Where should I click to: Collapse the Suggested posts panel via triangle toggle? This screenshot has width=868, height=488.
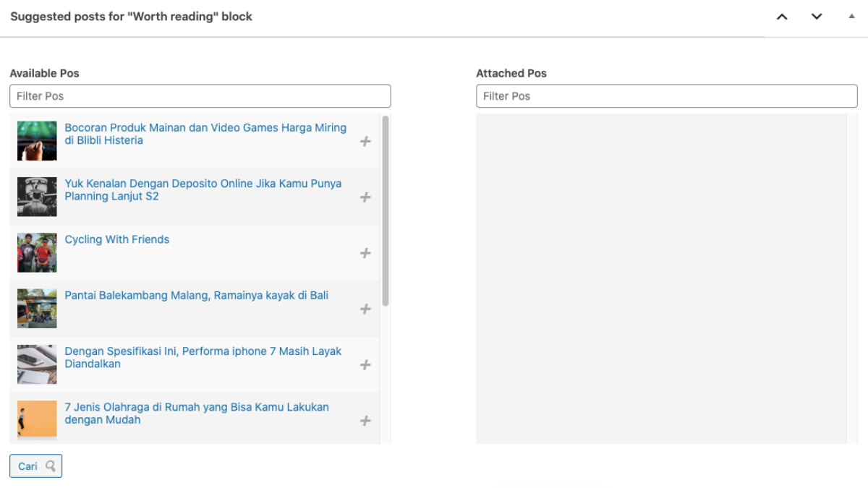(851, 16)
